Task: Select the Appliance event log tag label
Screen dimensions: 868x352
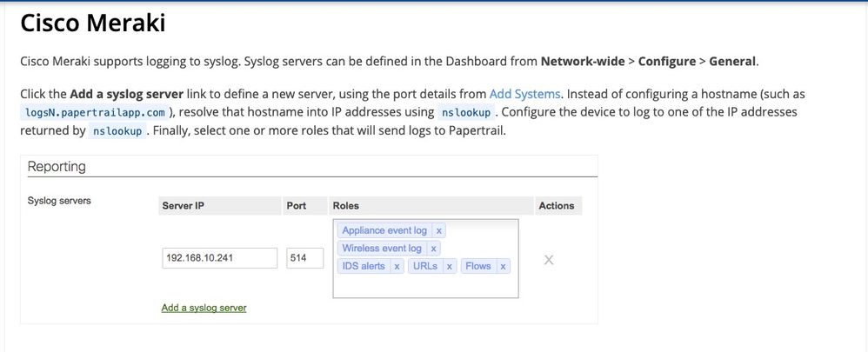Action: (384, 231)
